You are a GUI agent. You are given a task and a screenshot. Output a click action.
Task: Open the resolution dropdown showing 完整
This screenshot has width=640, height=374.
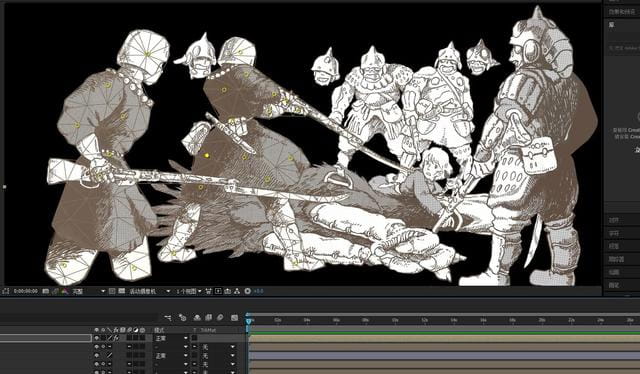[x=89, y=291]
